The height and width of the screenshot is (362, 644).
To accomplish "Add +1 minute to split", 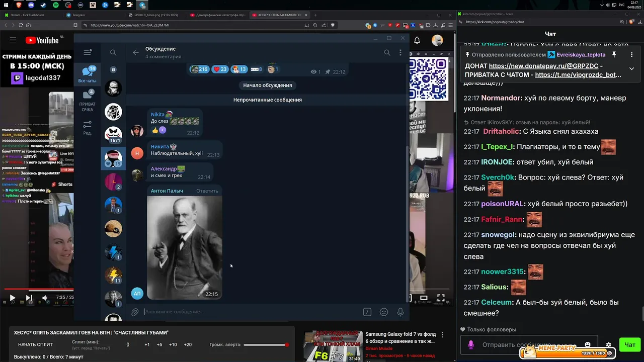I will 147,344.
